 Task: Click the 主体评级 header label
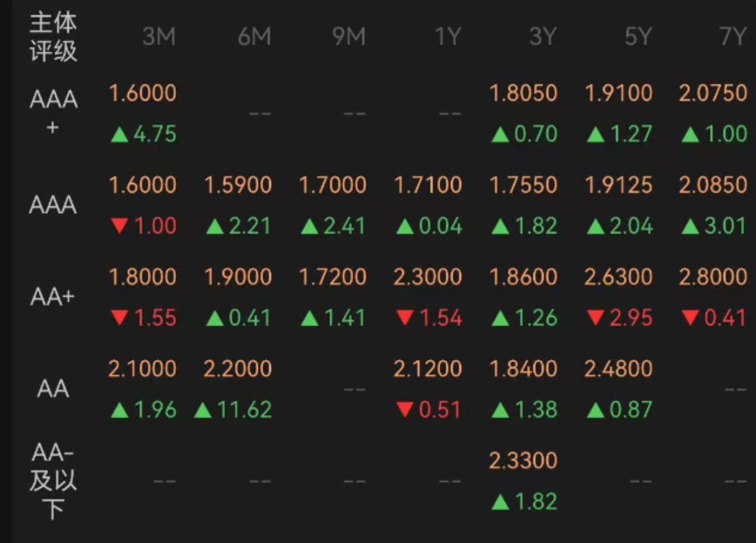[53, 37]
